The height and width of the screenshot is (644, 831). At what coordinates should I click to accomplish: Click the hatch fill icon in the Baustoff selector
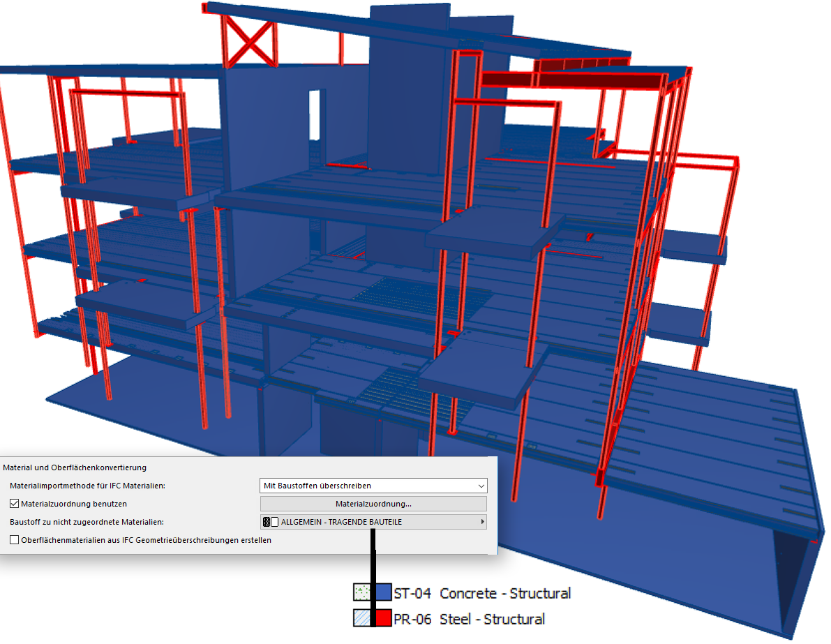267,521
